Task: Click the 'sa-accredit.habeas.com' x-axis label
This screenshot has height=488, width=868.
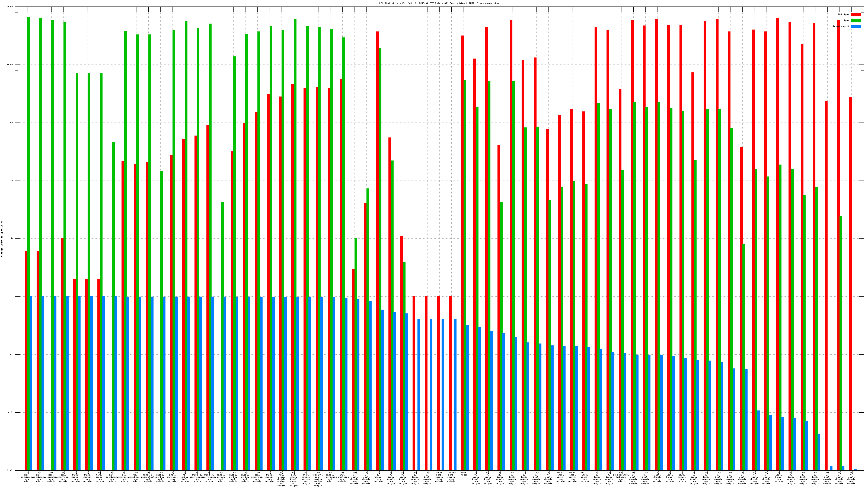Action: [x=621, y=477]
